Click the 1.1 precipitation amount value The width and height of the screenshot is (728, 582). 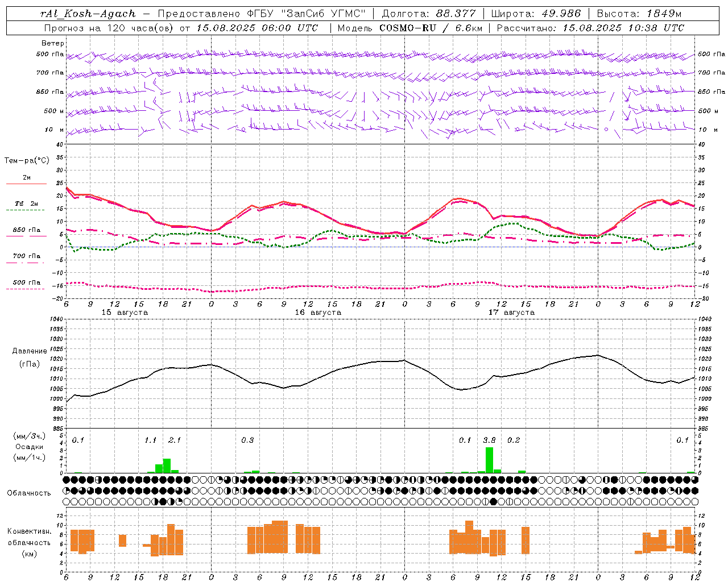[150, 440]
